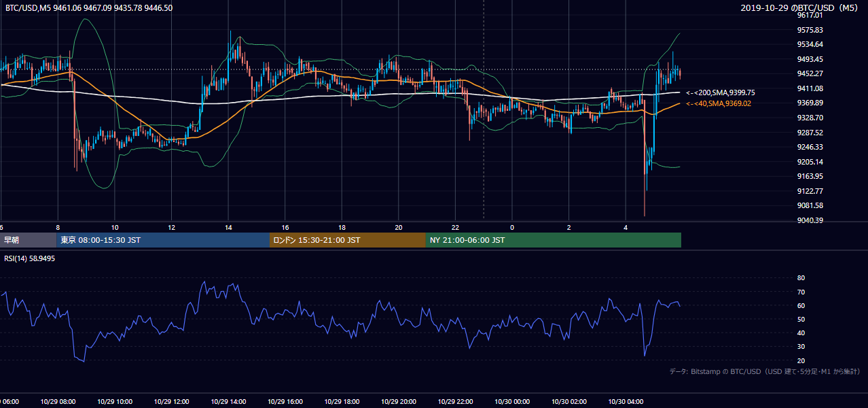Click the 10/30 00:00 date axis label
868x408 pixels.
tap(512, 401)
